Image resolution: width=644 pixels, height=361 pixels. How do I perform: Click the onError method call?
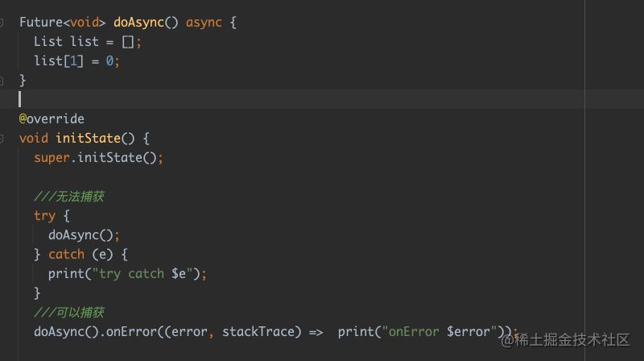click(x=126, y=332)
